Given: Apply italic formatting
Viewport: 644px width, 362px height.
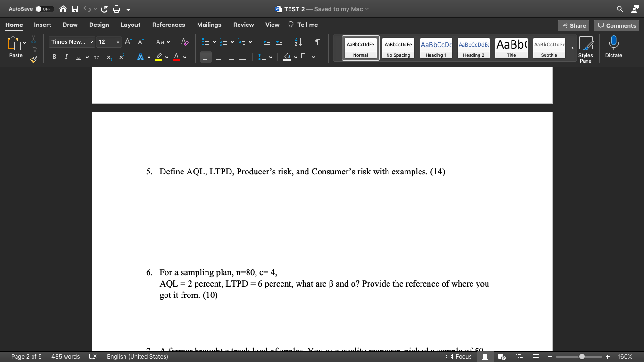Looking at the screenshot, I should pos(66,57).
